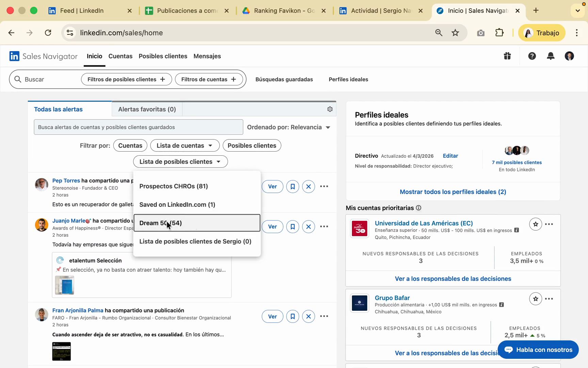Open a new browser tab
This screenshot has width=588, height=368.
coord(536,11)
